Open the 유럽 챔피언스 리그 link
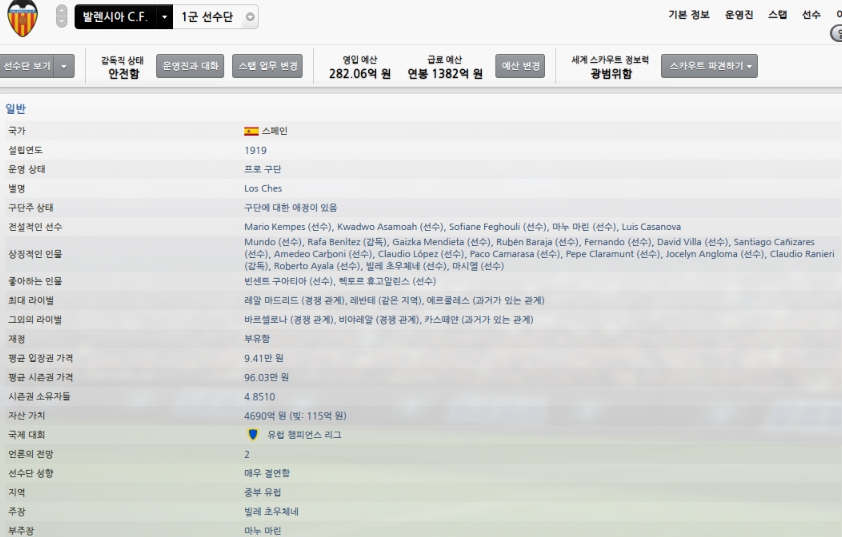Image resolution: width=842 pixels, height=537 pixels. [304, 434]
